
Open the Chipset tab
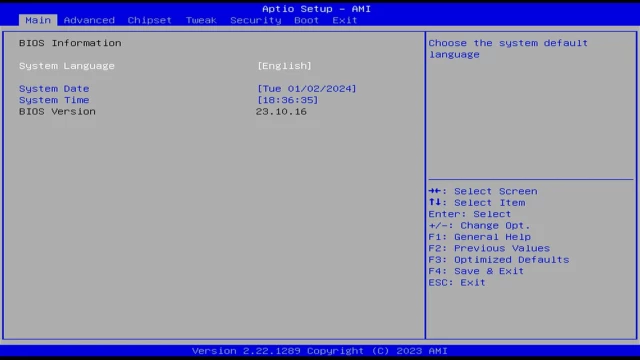point(149,20)
